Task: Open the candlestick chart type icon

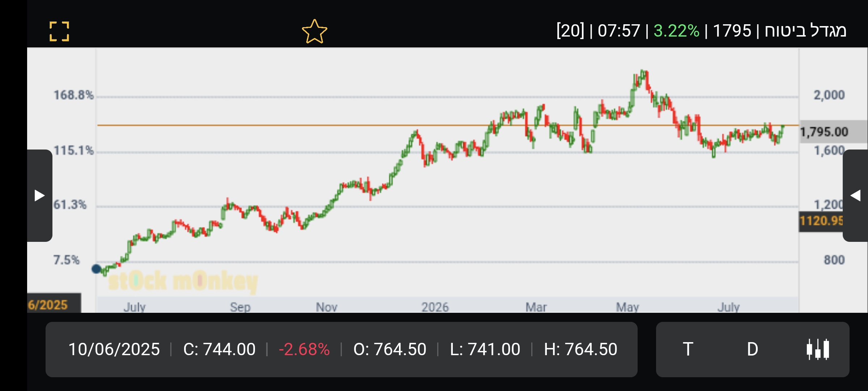Action: click(x=818, y=349)
